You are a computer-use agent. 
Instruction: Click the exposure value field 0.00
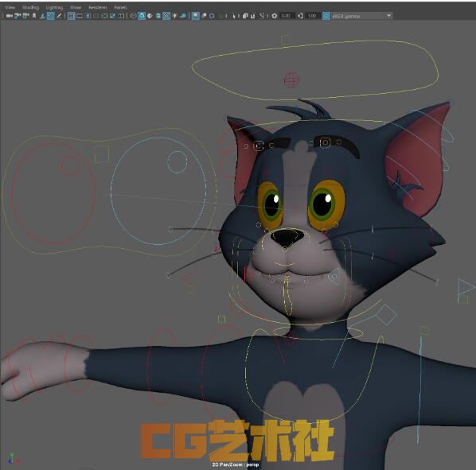coord(286,16)
